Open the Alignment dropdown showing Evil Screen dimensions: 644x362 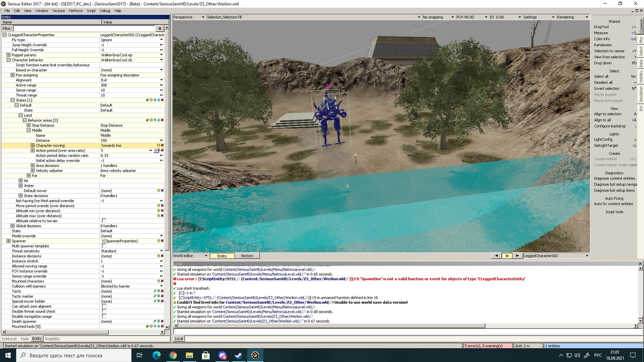click(x=162, y=80)
